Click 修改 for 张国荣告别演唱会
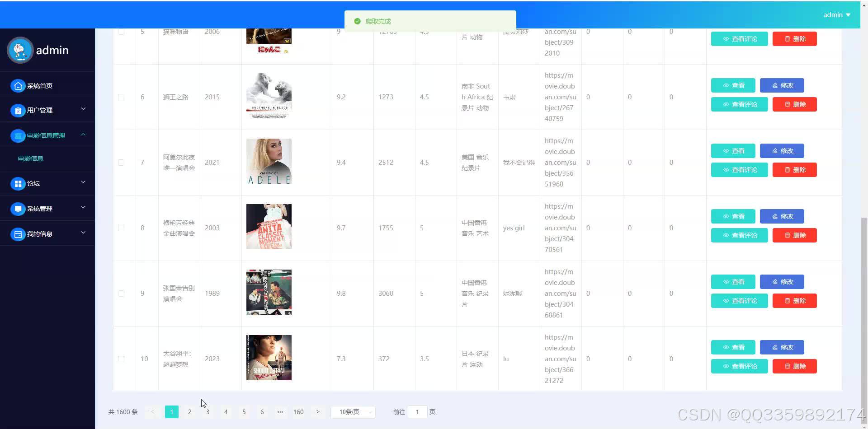 click(782, 282)
